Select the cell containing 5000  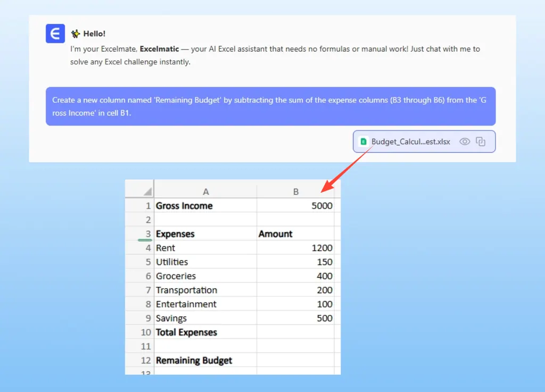296,206
